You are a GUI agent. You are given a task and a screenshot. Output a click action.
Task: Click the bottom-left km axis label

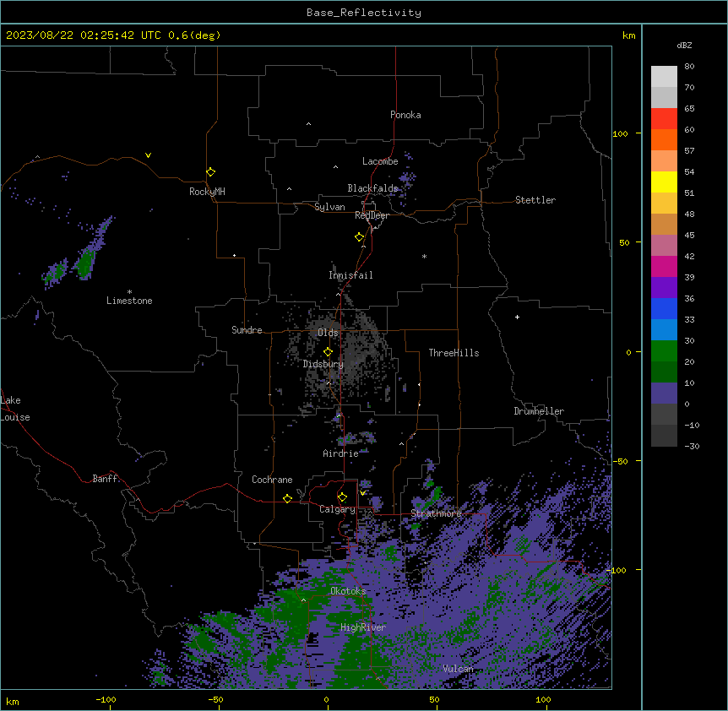13,702
